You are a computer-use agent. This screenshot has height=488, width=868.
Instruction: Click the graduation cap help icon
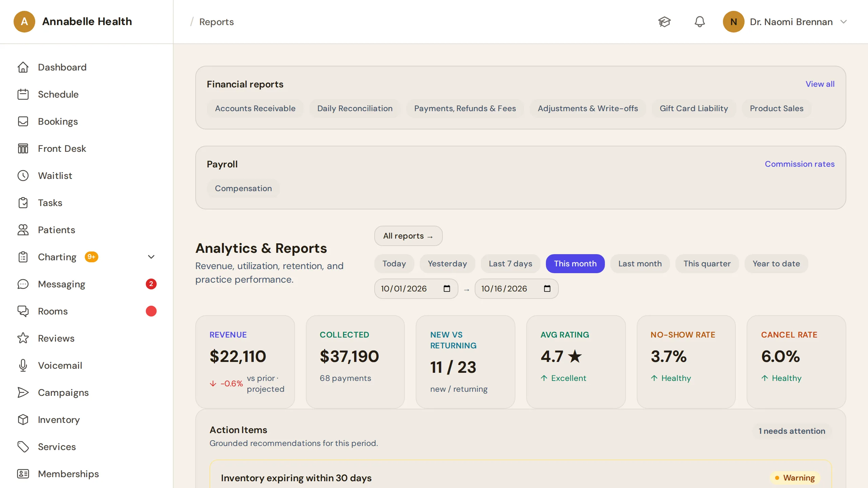(x=664, y=22)
